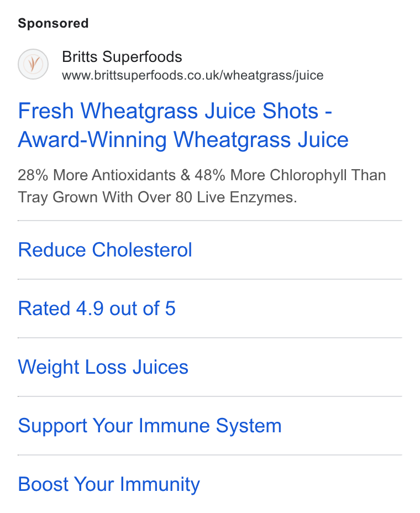
Task: Click the Tray Grown With Over 80 Live Enzymes text
Action: click(x=158, y=197)
